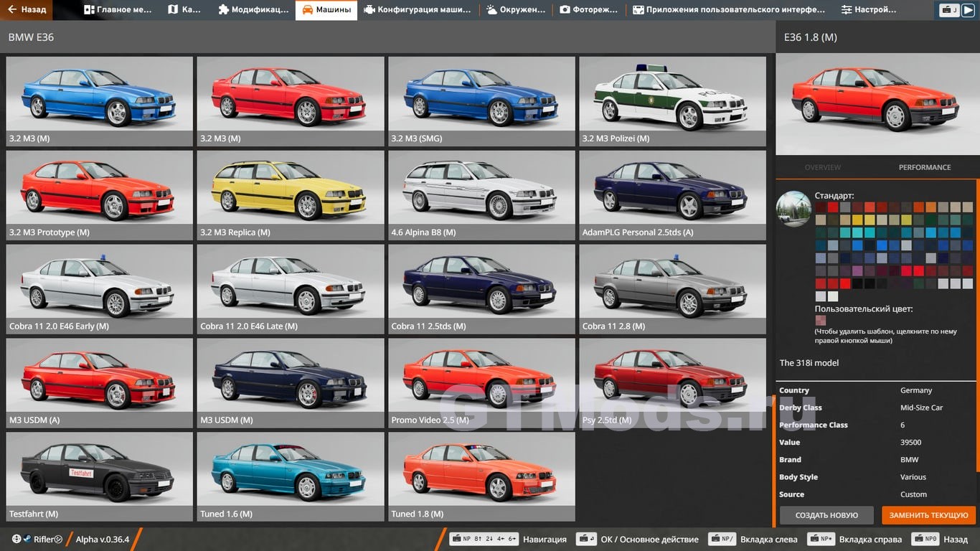980x551 pixels.
Task: Click the keyboard J shortcut icon
Action: [950, 10]
